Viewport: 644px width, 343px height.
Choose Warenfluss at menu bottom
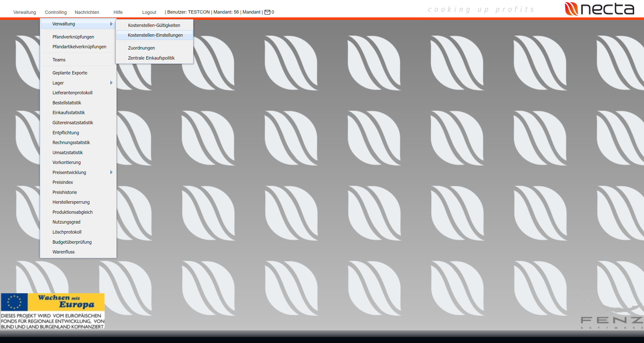tap(64, 252)
